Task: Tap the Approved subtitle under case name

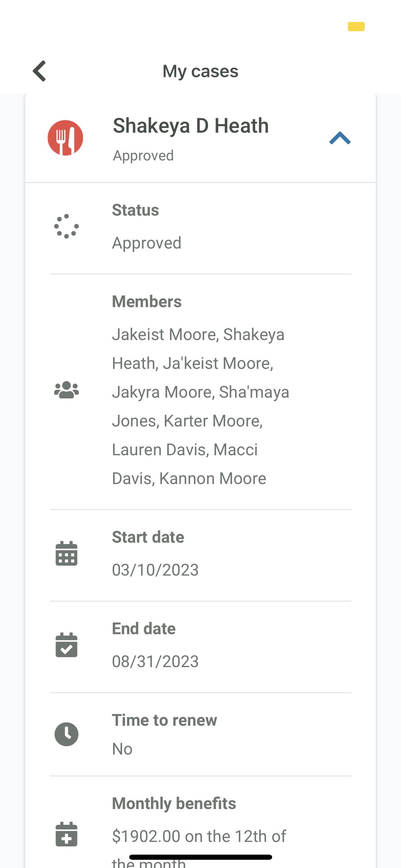Action: click(x=143, y=156)
